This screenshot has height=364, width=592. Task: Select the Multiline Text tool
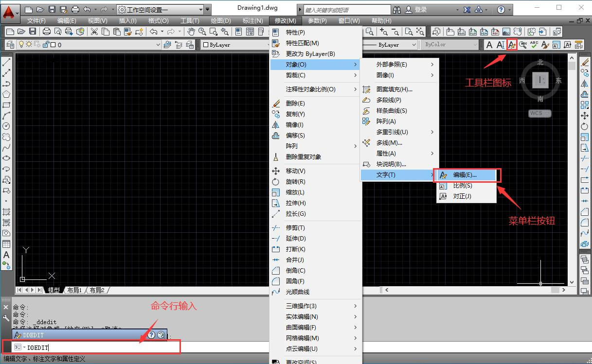tap(6, 254)
